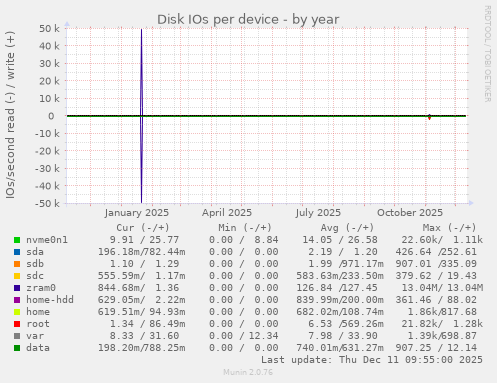The height and width of the screenshot is (383, 497).
Task: Select the 'zram0' device label
Action: coord(41,288)
